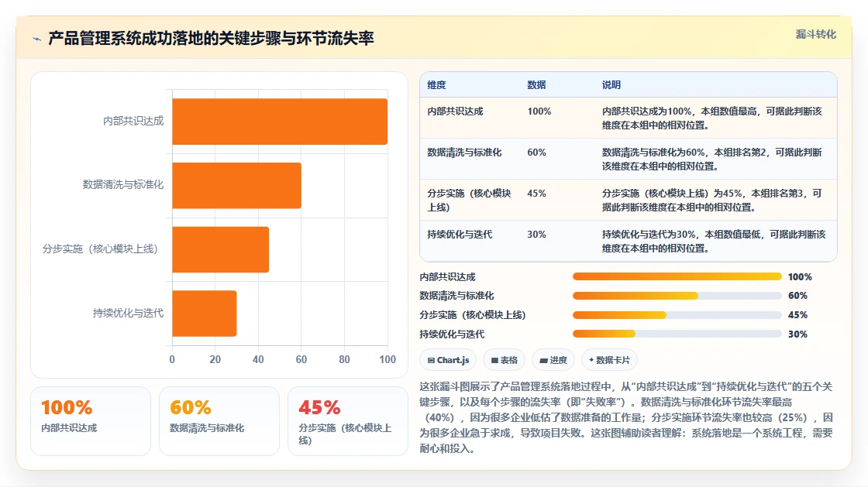Screen dimensions: 868x487
Task: Click the 30% value in the table
Action: coord(536,235)
